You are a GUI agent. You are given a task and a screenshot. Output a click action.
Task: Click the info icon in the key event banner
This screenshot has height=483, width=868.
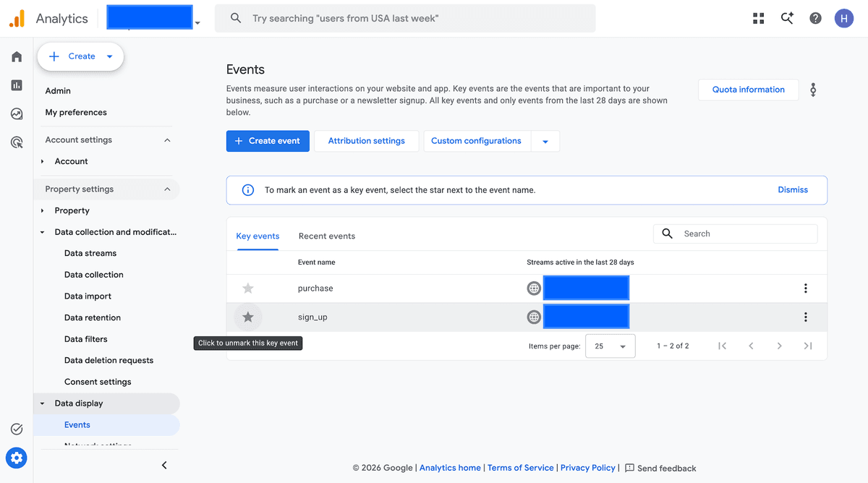point(247,190)
